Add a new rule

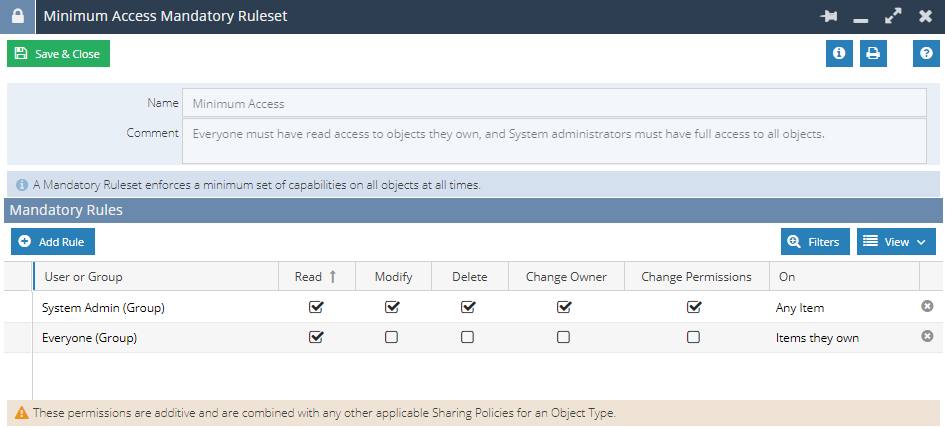pos(53,242)
